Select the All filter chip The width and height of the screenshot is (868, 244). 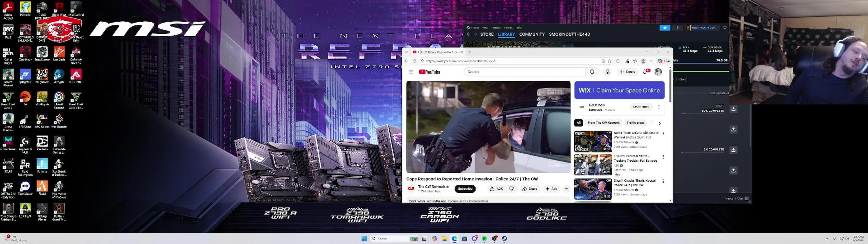click(x=578, y=123)
